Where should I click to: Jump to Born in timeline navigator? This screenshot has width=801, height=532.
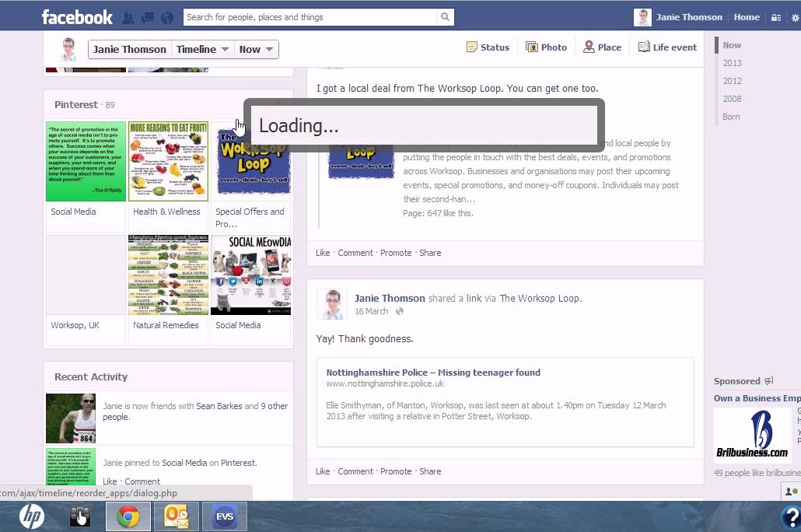point(731,117)
